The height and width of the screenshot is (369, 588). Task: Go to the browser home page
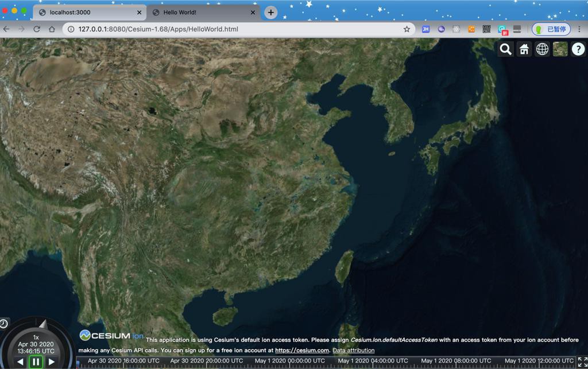tap(52, 29)
